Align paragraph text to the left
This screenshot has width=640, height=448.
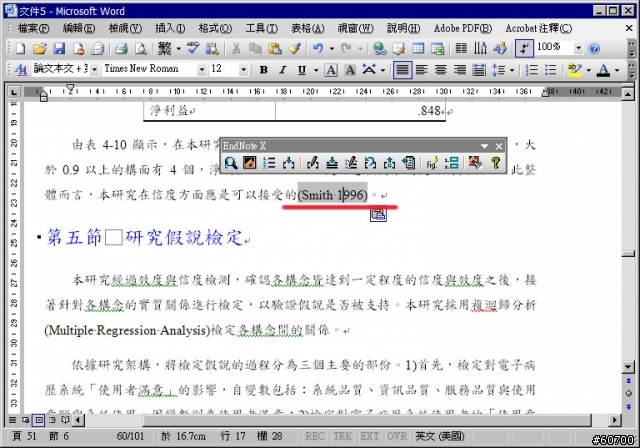pyautogui.click(x=422, y=70)
